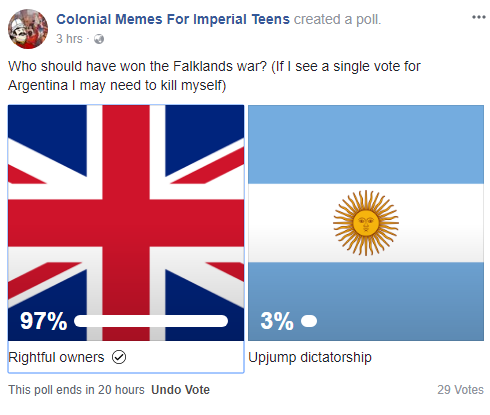
Task: Open the three-dot post options menu
Action: (x=479, y=17)
